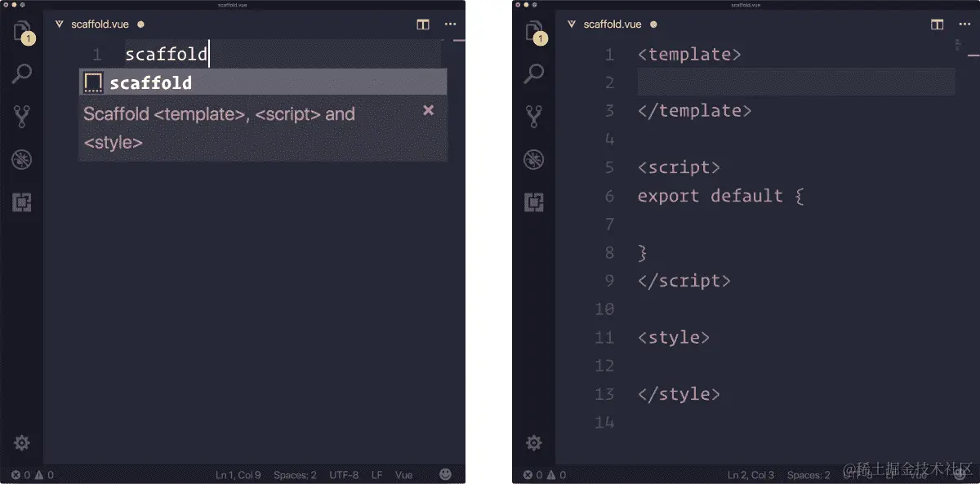Open Explorer in the left window's activity bar
This screenshot has width=980, height=484.
(22, 33)
